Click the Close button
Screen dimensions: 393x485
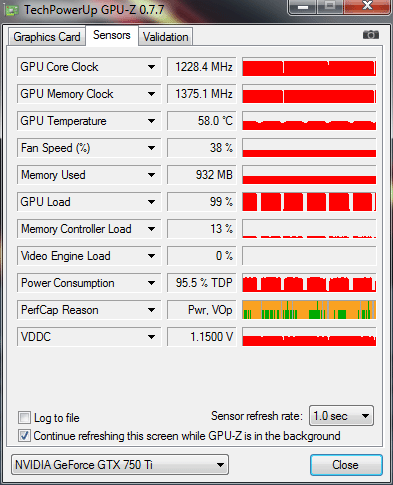pyautogui.click(x=346, y=465)
